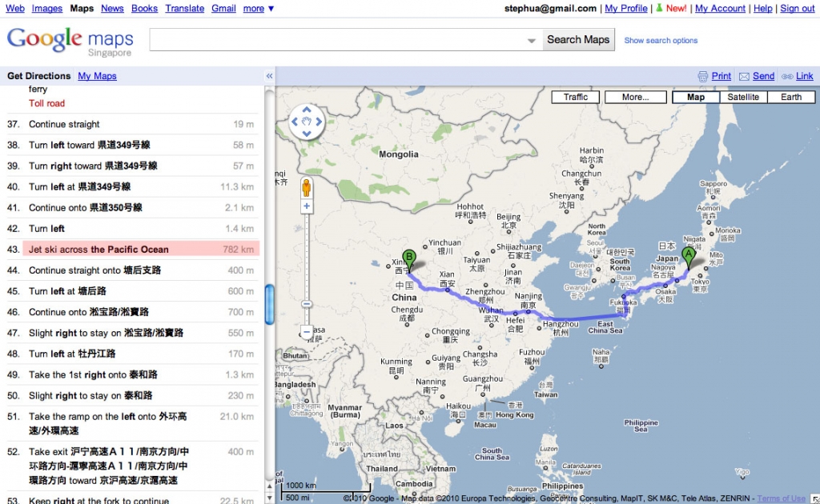Select the Get Directions tab
Image resolution: width=820 pixels, height=504 pixels.
point(38,76)
